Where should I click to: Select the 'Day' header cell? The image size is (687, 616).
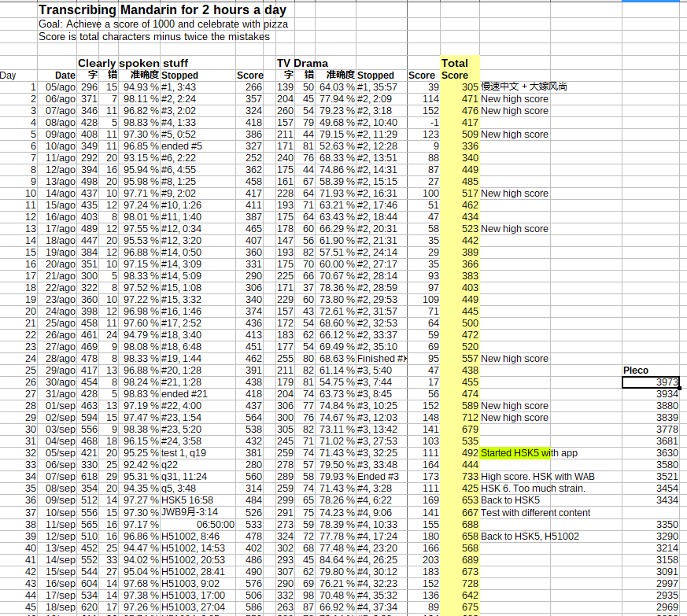tap(8, 76)
